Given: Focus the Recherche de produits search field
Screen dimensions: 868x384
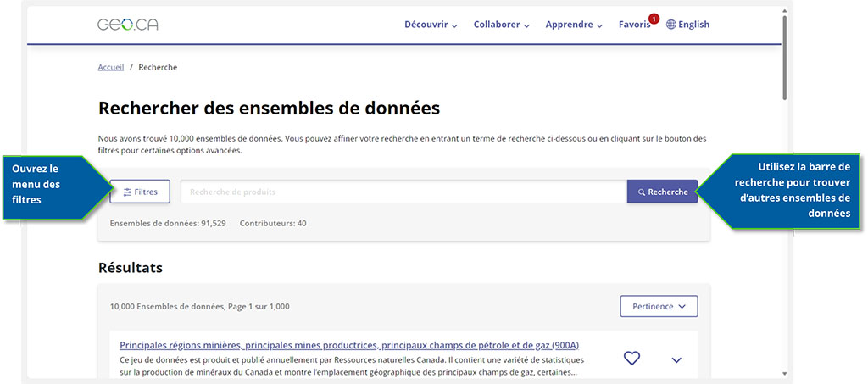Looking at the screenshot, I should tap(403, 192).
